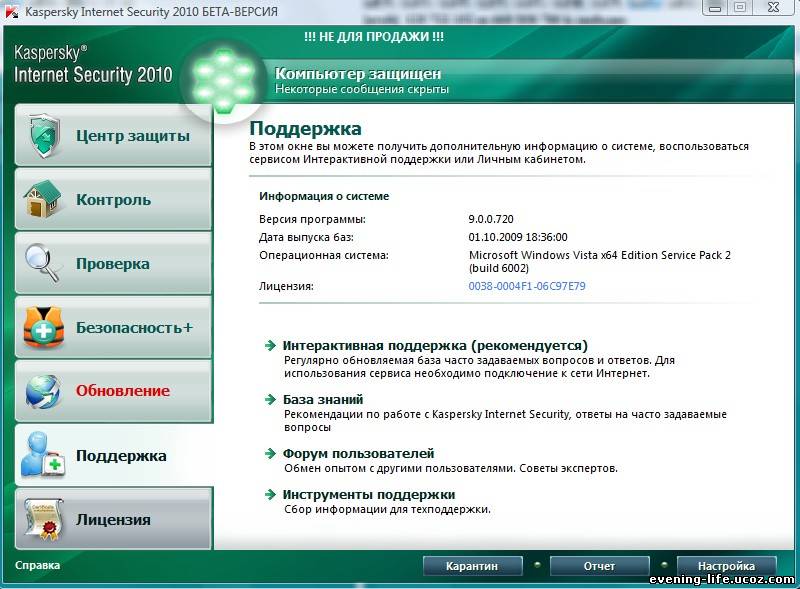This screenshot has height=589, width=800.
Task: Click the Информация о системе heading
Action: point(324,196)
